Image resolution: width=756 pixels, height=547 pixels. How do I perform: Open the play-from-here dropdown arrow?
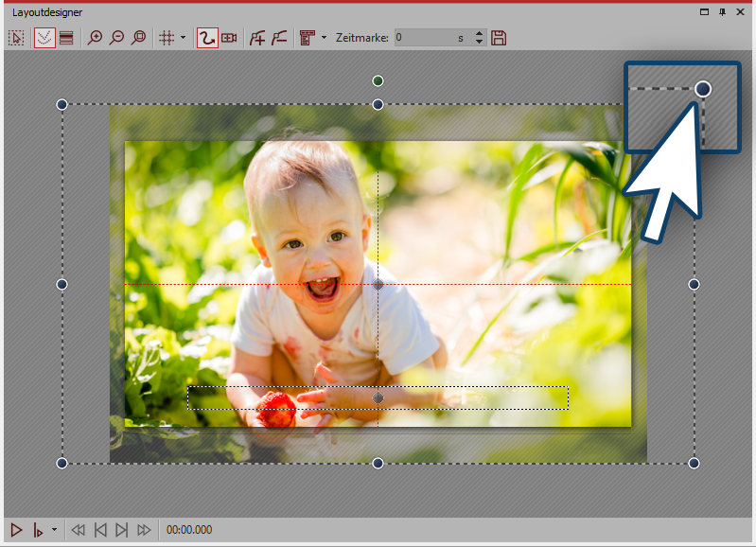pyautogui.click(x=54, y=530)
